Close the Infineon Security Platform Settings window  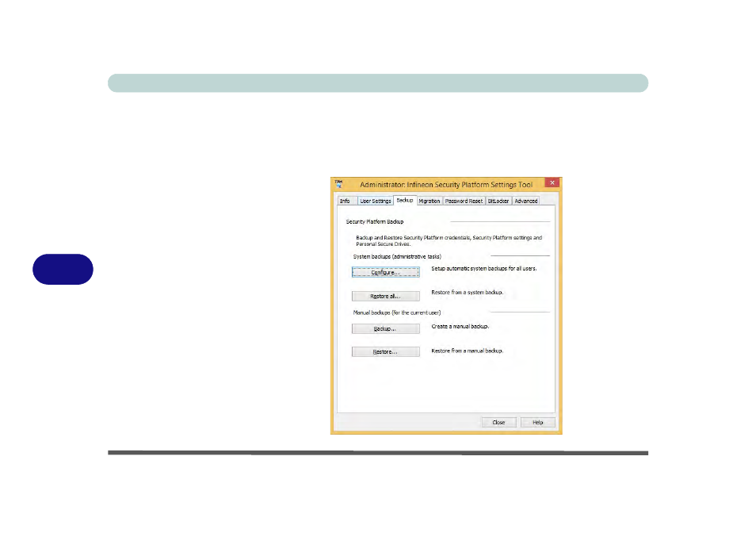(x=552, y=182)
